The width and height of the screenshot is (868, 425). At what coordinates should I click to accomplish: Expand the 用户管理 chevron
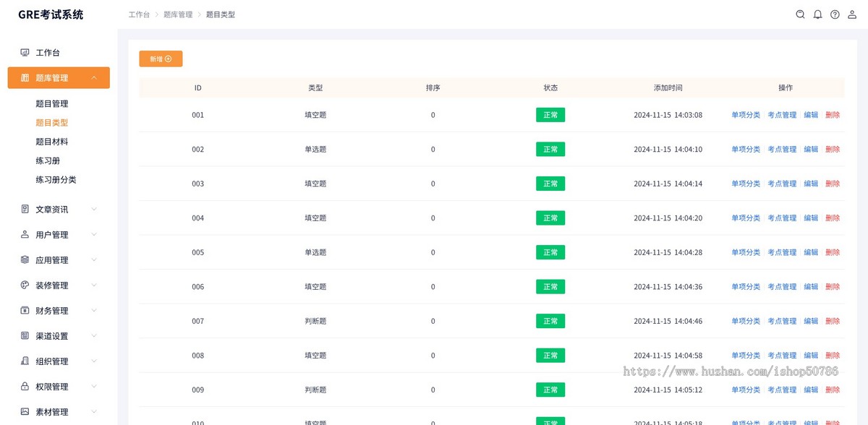coord(94,235)
